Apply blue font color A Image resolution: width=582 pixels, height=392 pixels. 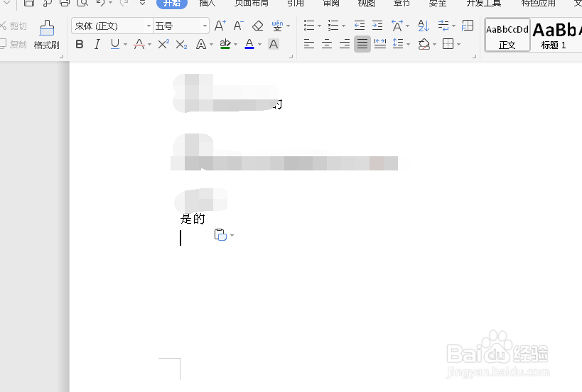pos(249,45)
